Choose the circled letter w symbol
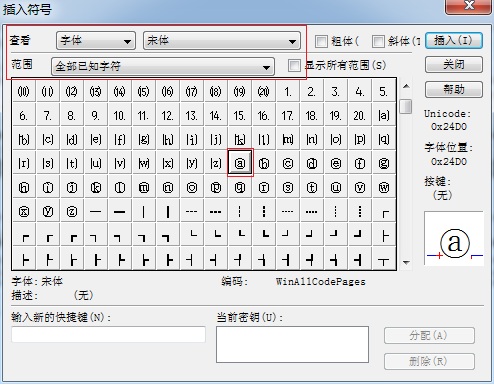The image size is (494, 386). click(384, 187)
